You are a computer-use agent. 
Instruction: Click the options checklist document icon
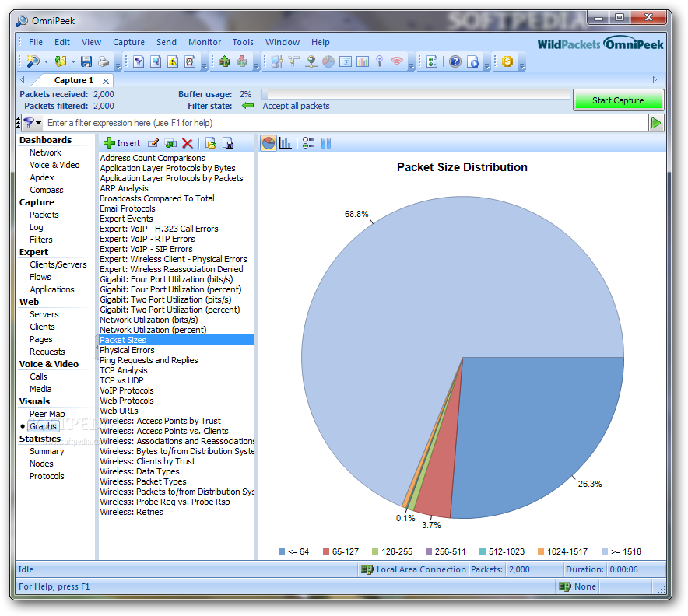point(432,61)
